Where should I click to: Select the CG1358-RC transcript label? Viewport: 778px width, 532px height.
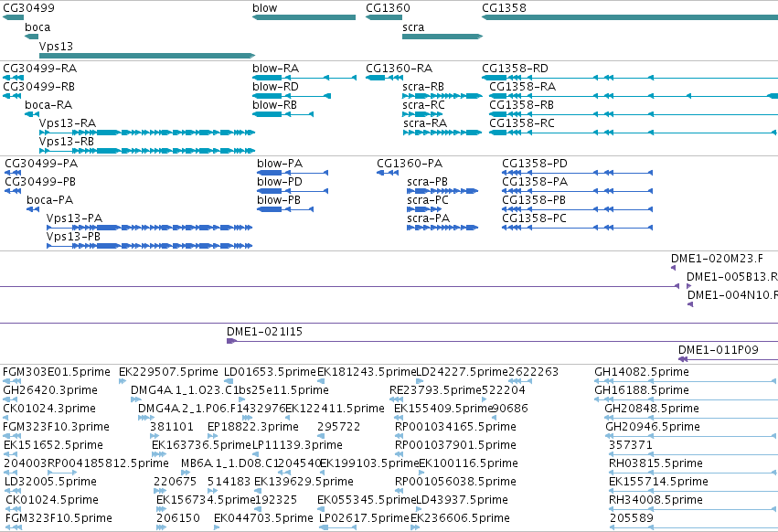point(522,123)
